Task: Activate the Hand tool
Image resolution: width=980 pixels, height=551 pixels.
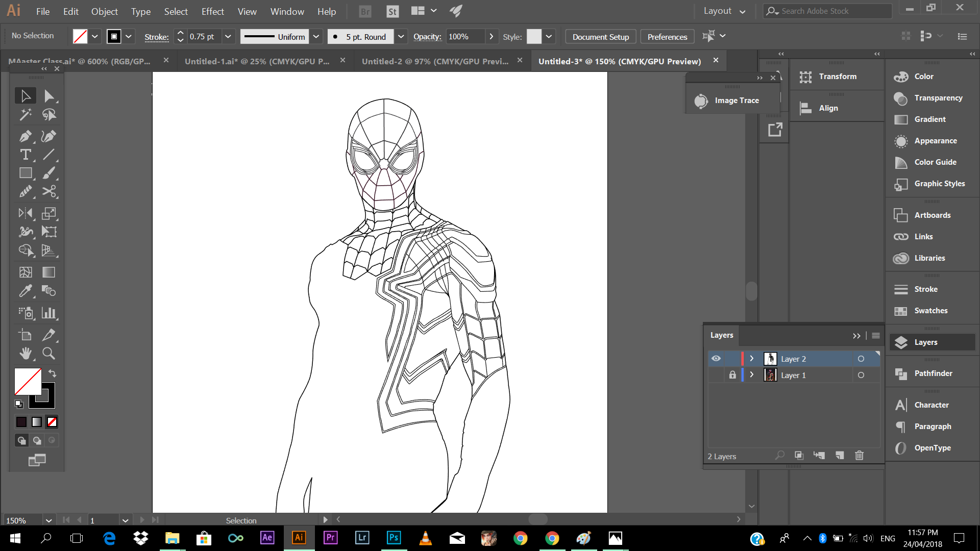Action: point(26,353)
